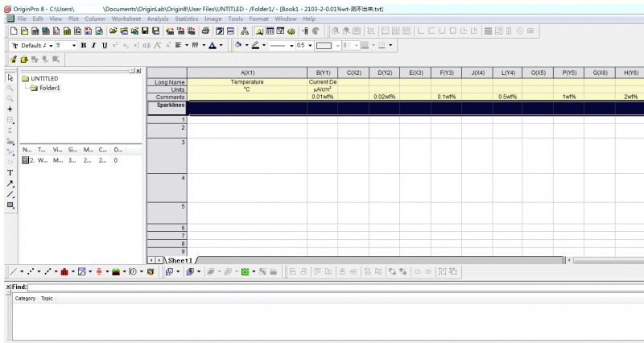Expand the Font Color dropdown arrow

[221, 46]
